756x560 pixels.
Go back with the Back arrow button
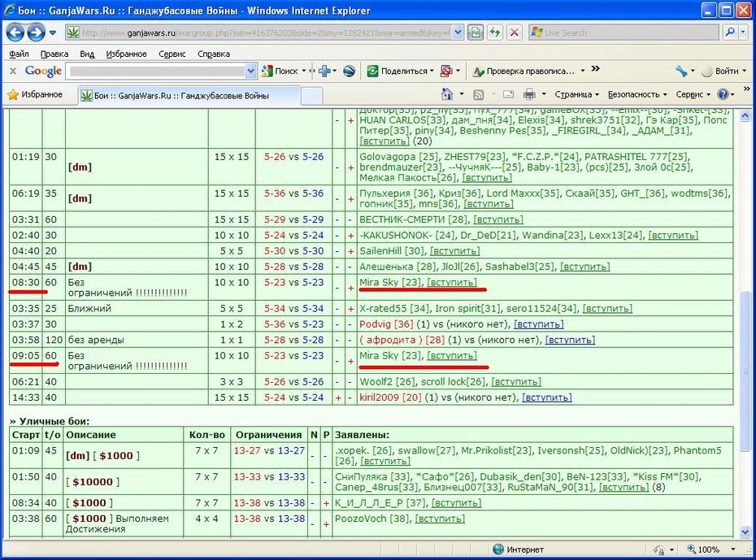click(15, 33)
